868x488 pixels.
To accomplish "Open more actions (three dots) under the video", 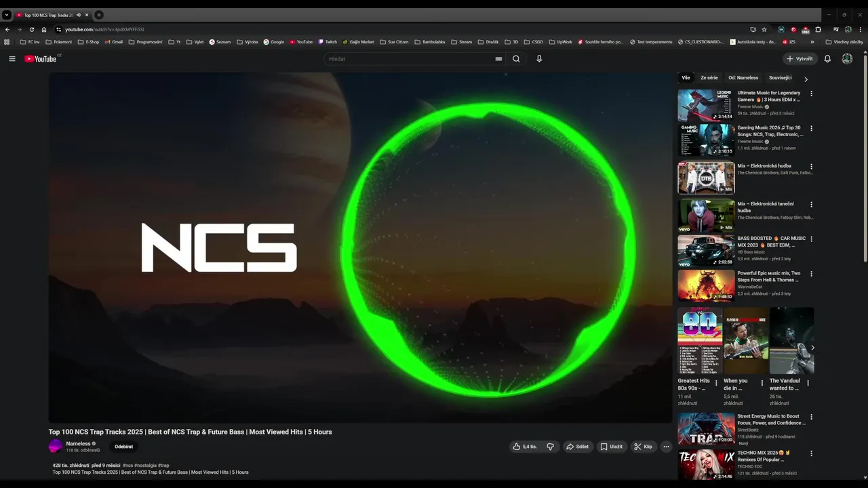I will tap(666, 447).
